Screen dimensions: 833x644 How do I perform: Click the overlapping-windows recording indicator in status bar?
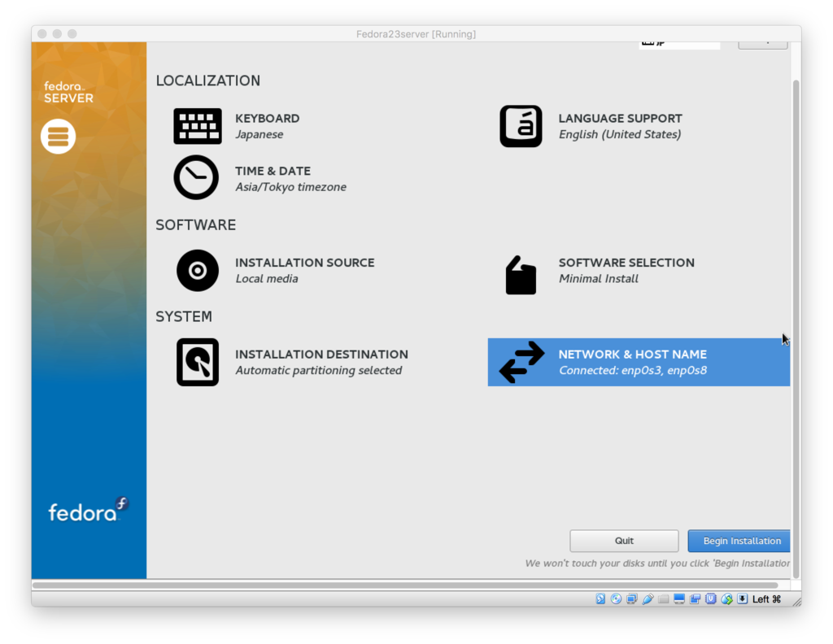pyautogui.click(x=695, y=599)
